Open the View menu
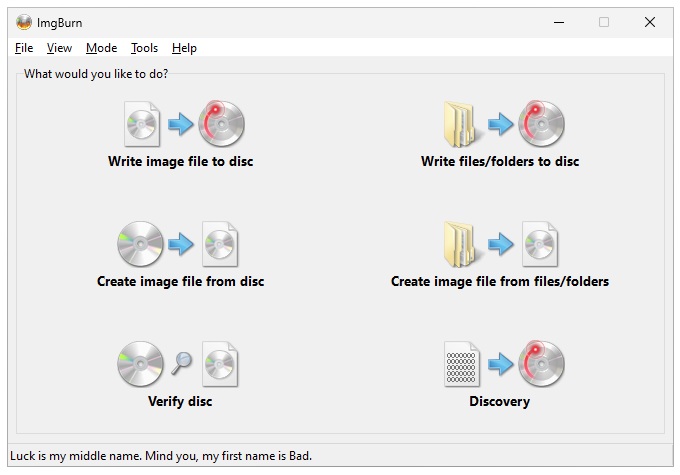The image size is (680, 475). (59, 48)
